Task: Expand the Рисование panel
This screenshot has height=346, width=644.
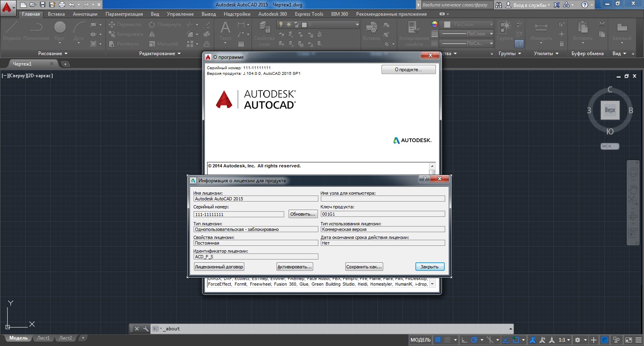Action: (53, 54)
